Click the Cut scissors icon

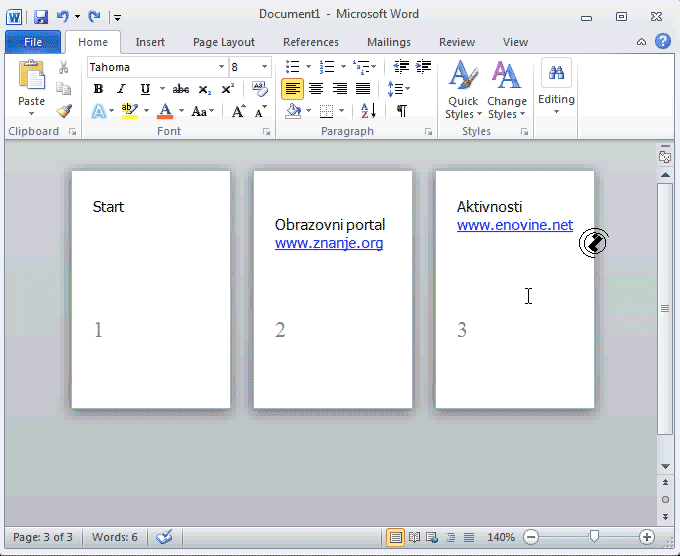click(x=64, y=67)
